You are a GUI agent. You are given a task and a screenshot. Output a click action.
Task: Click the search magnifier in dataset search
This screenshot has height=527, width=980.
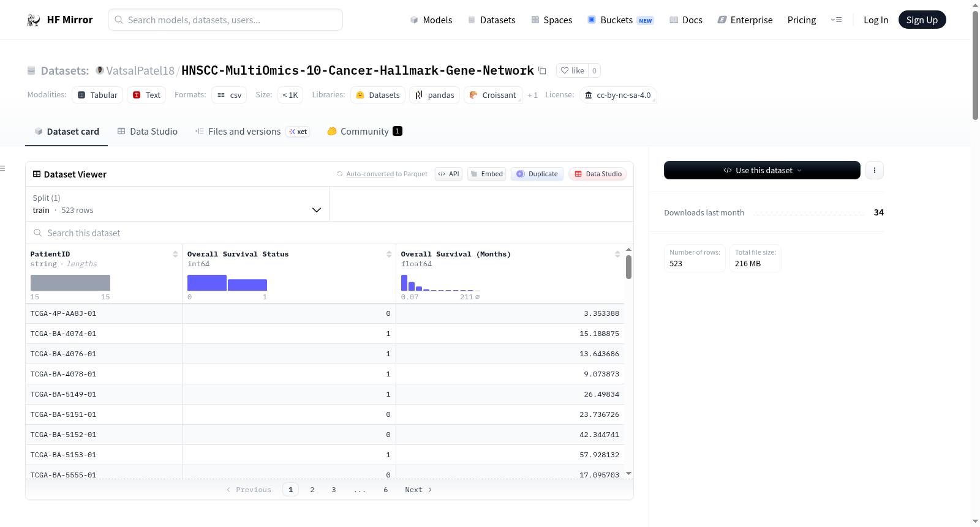38,233
